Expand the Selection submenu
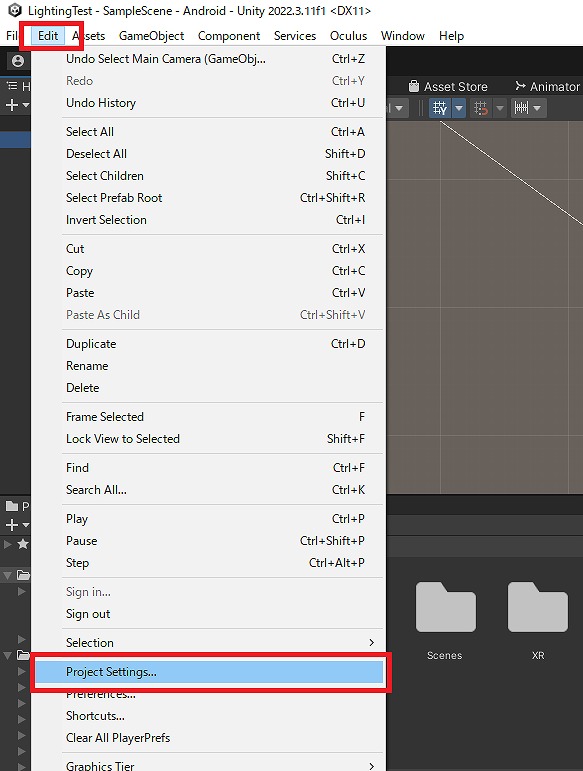Screen dimensions: 583x771 click(x=209, y=643)
